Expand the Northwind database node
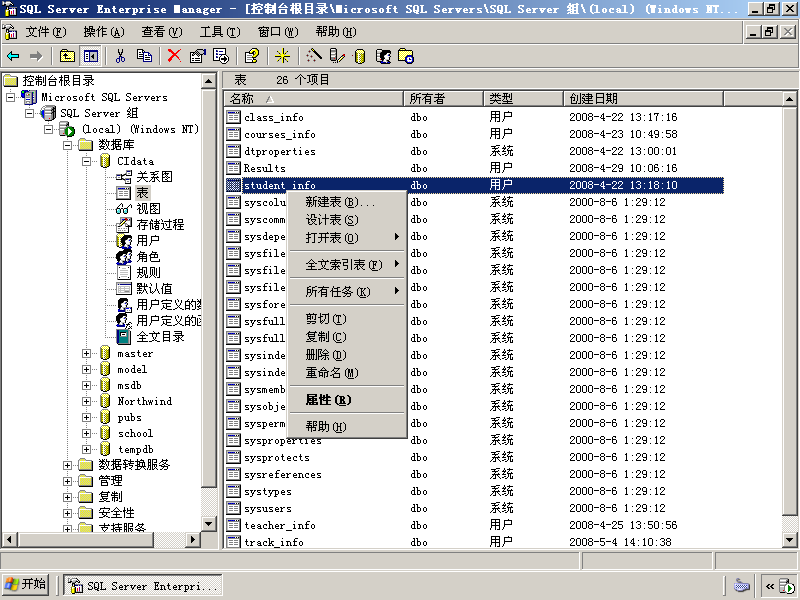 tap(87, 401)
